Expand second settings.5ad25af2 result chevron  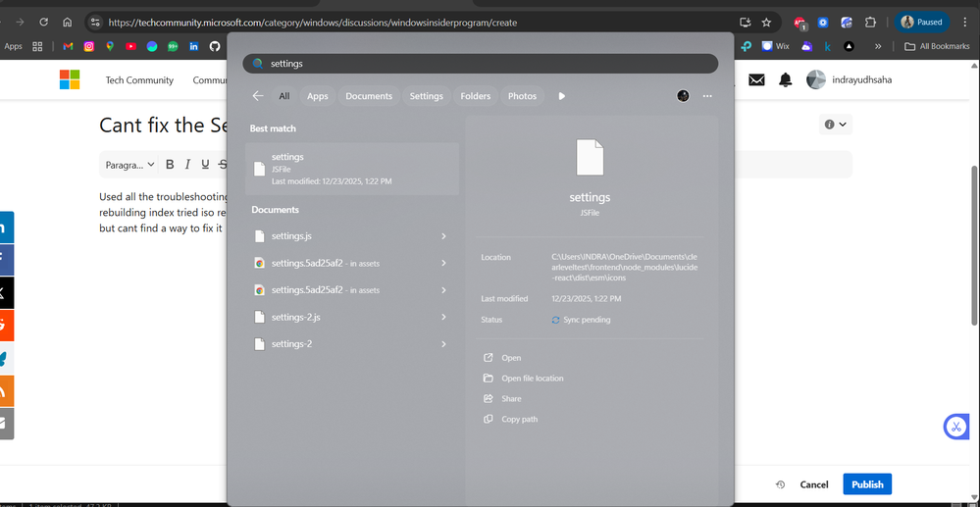pyautogui.click(x=443, y=290)
